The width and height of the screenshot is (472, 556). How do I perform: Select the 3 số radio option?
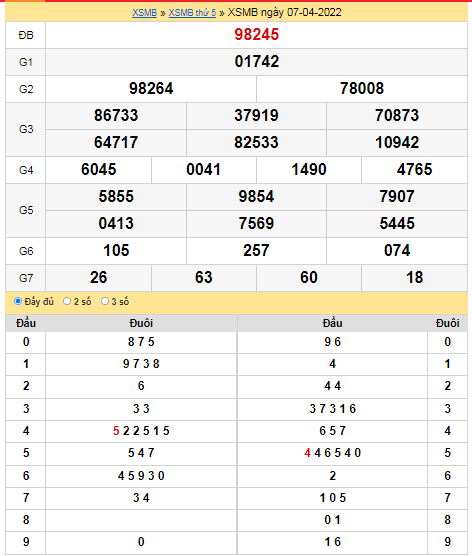[105, 301]
